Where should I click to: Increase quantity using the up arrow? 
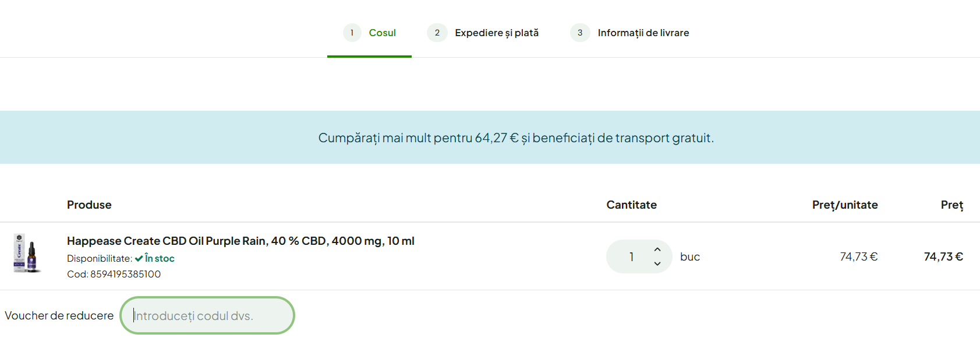point(657,249)
